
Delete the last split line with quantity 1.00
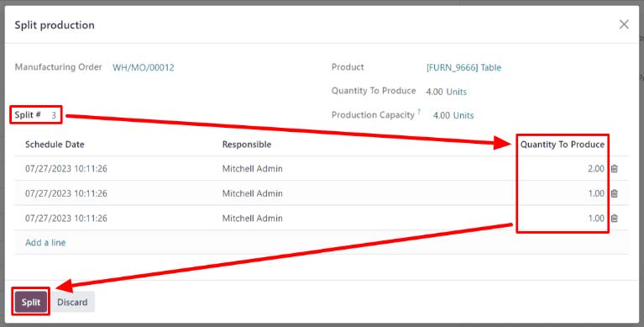615,218
